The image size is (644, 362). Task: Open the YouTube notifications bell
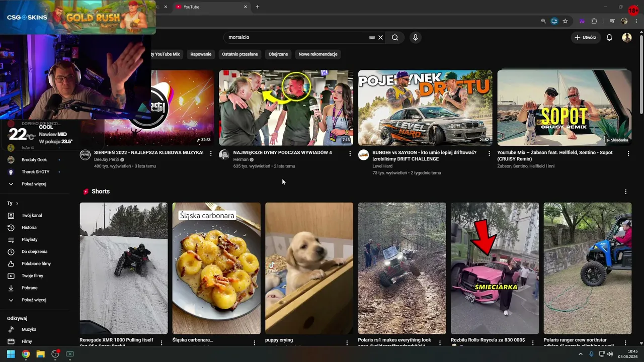[609, 37]
